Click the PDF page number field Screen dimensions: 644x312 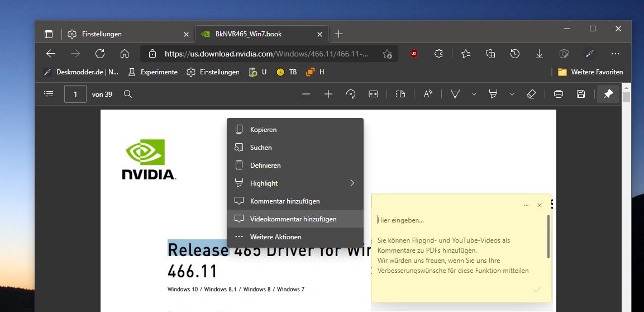tap(75, 94)
